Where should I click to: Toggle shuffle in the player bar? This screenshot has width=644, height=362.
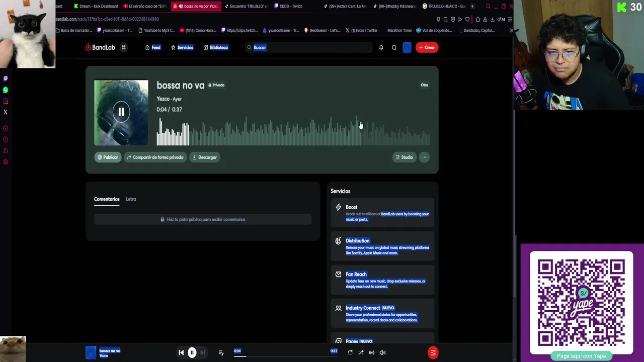(361, 352)
